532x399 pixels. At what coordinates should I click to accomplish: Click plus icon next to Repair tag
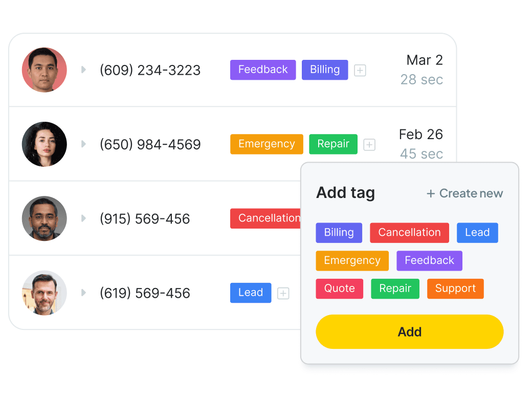click(369, 145)
